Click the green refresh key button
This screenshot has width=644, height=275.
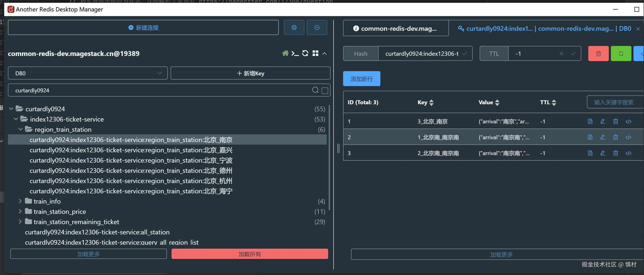[x=621, y=54]
